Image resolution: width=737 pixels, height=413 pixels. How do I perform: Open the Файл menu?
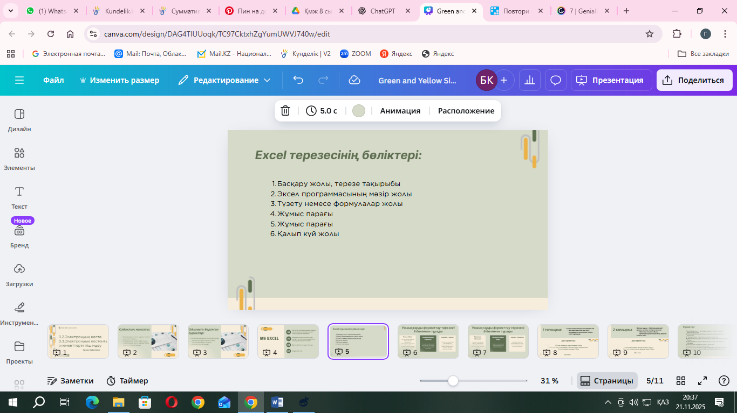pos(54,80)
